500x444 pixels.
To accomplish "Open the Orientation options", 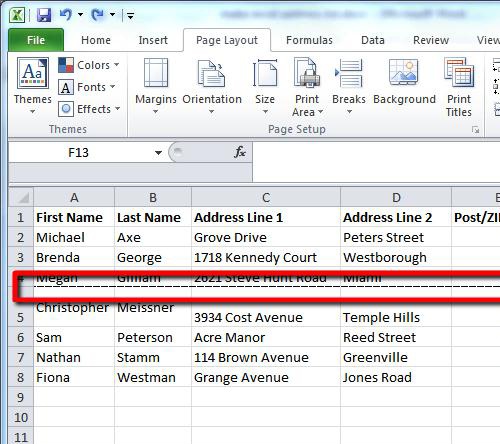I will [212, 86].
